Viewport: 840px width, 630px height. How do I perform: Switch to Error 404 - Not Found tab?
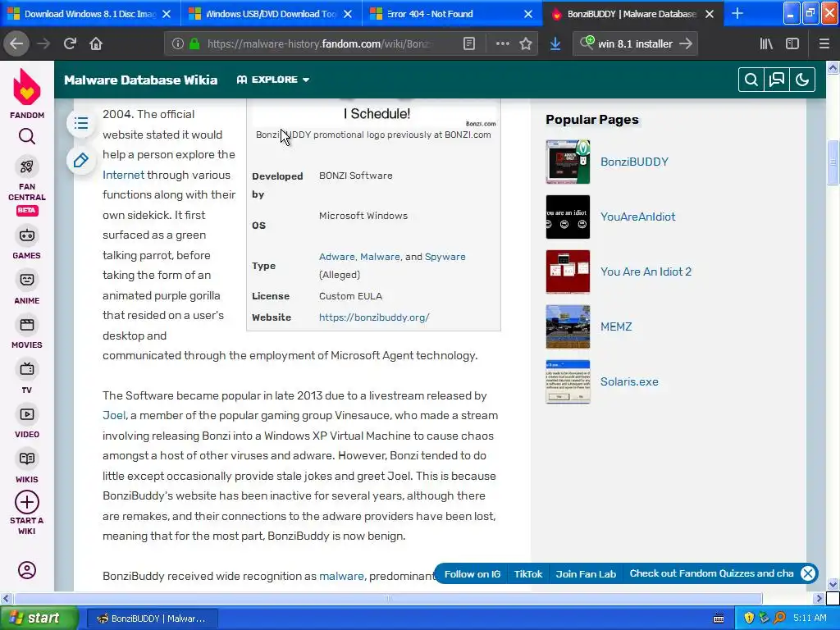click(452, 14)
